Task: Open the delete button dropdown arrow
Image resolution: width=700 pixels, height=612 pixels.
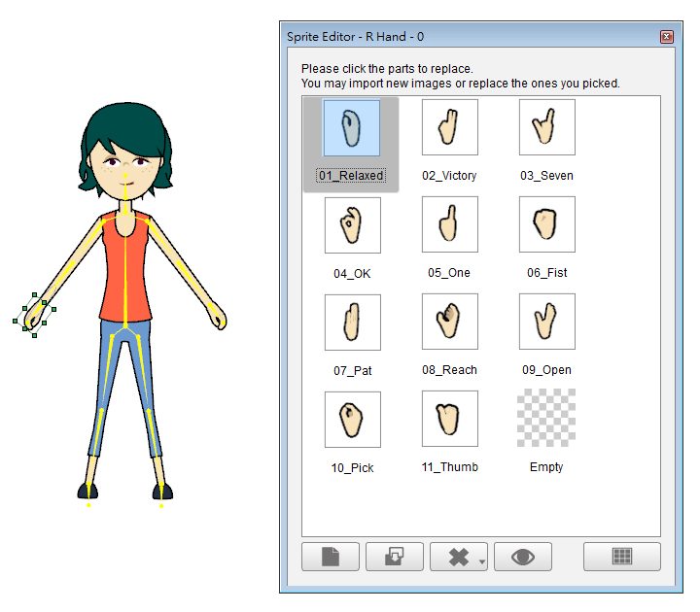Action: click(x=482, y=561)
